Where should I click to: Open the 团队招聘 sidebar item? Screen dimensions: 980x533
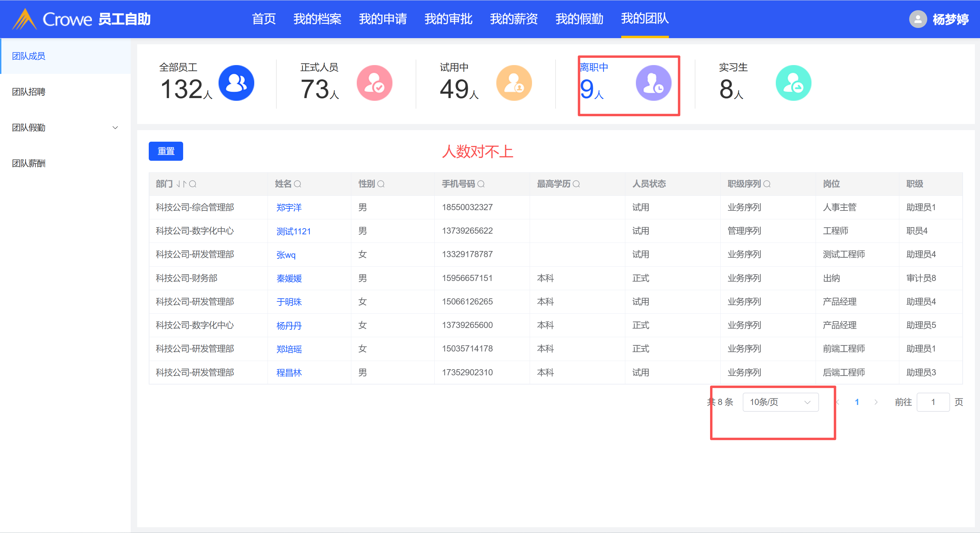tap(29, 92)
